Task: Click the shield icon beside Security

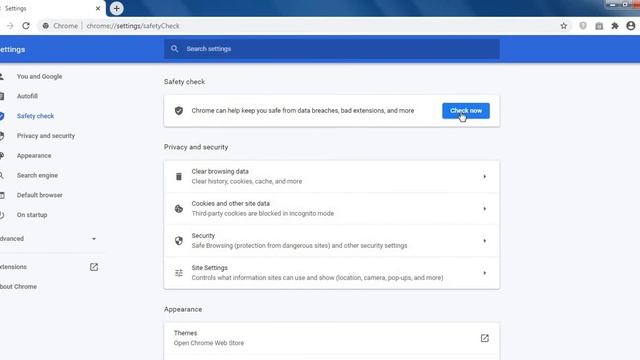Action: pos(179,241)
